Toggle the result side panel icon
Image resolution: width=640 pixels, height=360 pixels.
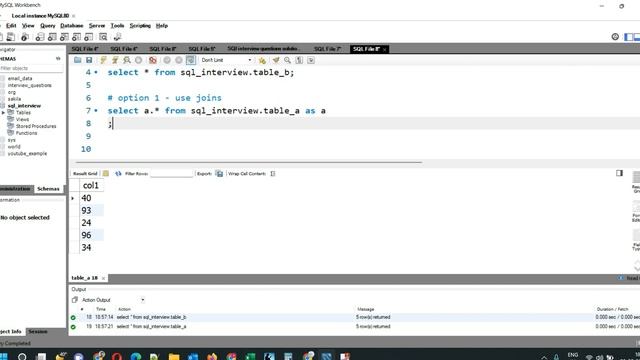619,173
